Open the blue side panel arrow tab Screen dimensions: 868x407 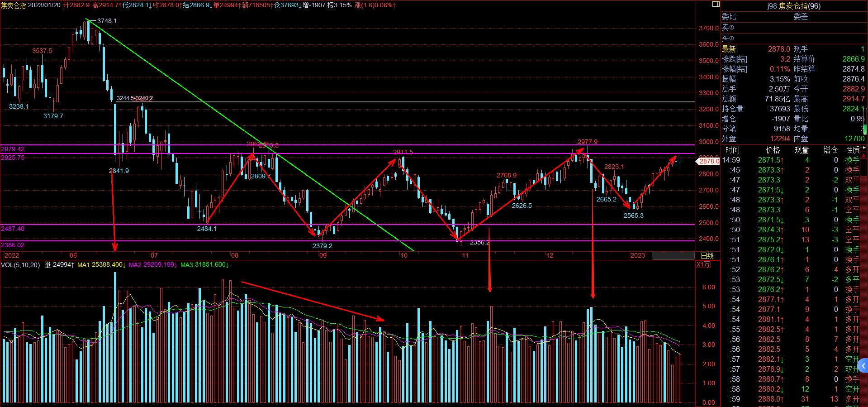pos(863,366)
